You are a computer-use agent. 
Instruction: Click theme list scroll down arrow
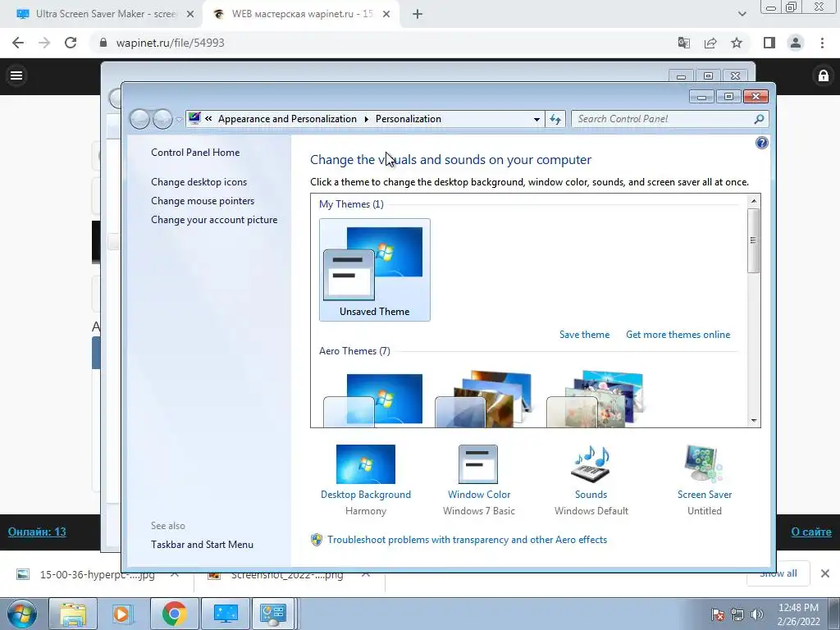click(x=754, y=421)
